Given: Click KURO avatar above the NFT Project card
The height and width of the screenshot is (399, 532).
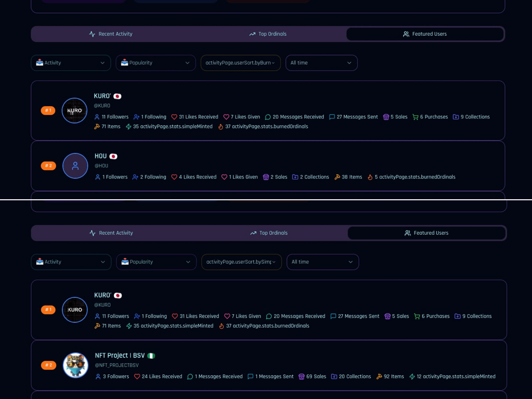Looking at the screenshot, I should point(75,310).
